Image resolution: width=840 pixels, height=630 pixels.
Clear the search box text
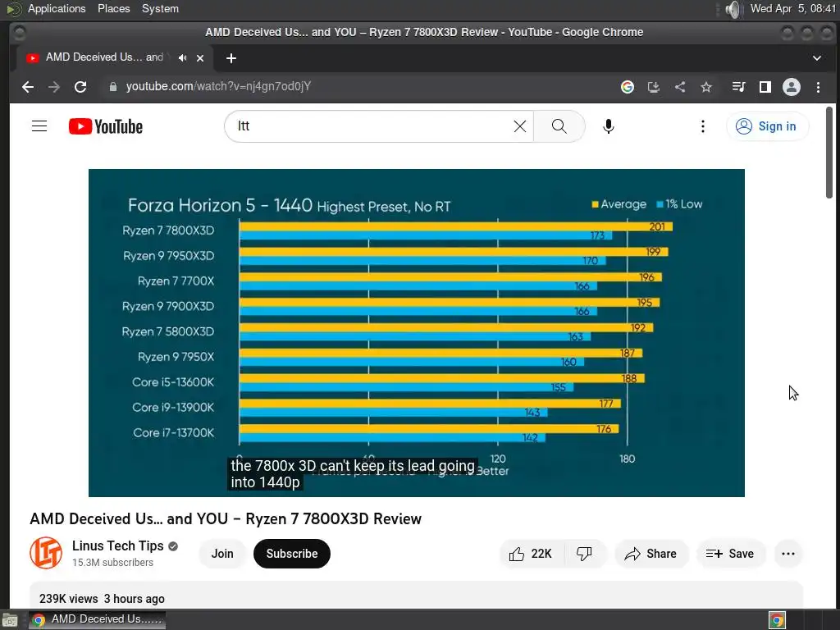coord(519,126)
